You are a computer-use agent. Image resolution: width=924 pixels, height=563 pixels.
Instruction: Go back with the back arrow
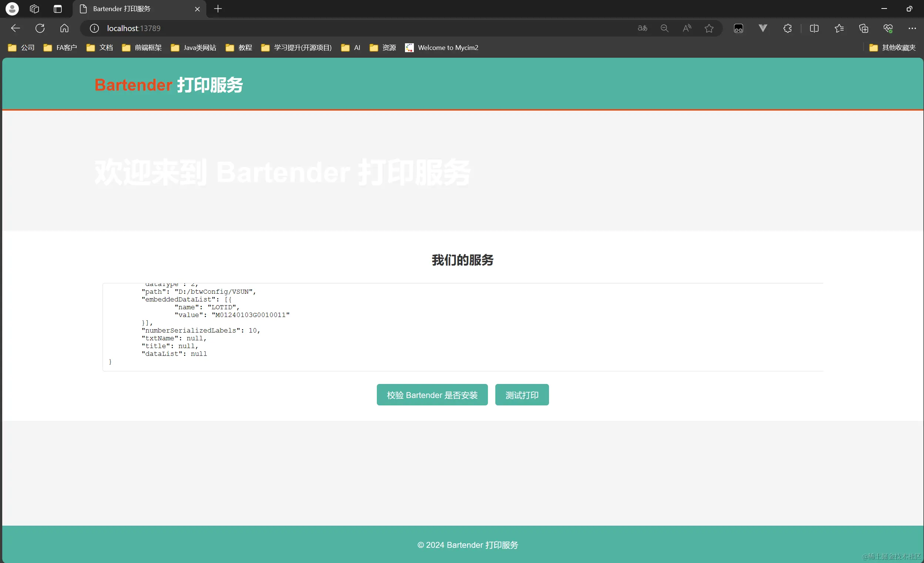16,28
